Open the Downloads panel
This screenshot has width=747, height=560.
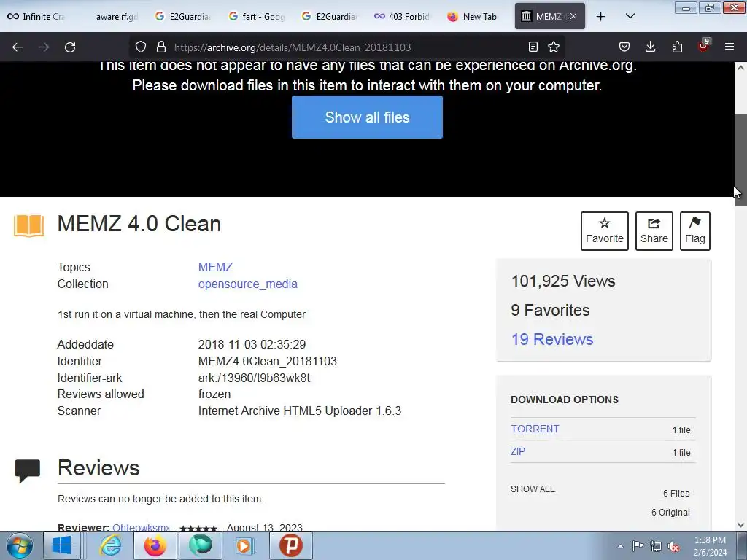(650, 47)
